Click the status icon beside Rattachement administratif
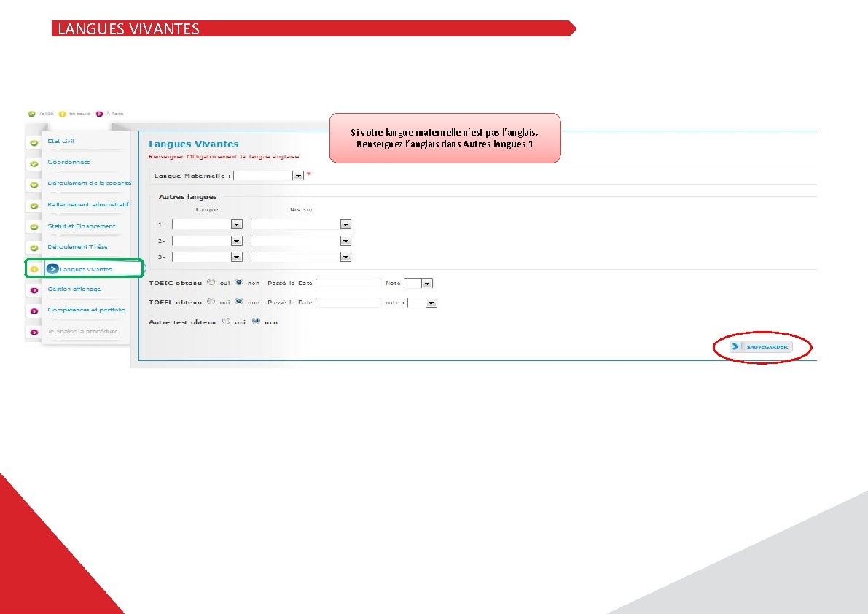This screenshot has width=868, height=614. coord(34,206)
